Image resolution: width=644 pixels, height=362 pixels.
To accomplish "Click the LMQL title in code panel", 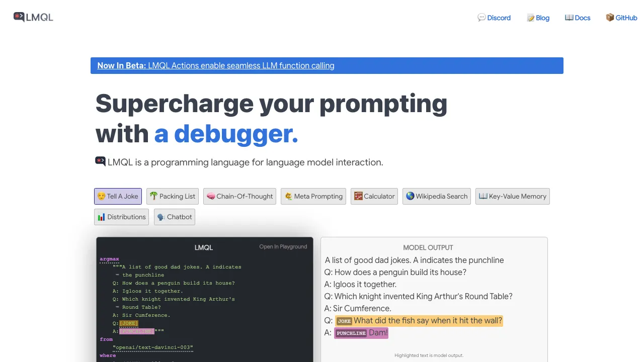I will [x=204, y=247].
